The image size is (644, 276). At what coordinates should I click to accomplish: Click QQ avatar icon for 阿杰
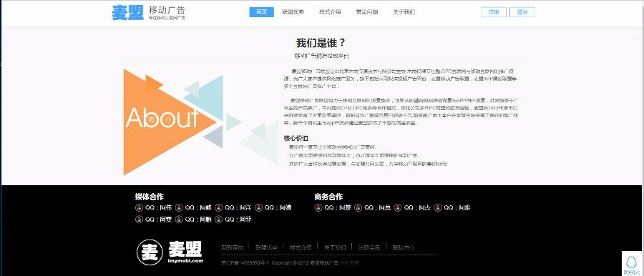pos(398,208)
